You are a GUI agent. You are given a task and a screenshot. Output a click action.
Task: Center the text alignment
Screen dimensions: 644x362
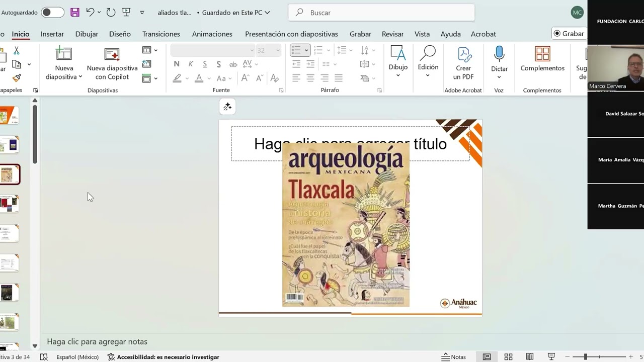(310, 78)
